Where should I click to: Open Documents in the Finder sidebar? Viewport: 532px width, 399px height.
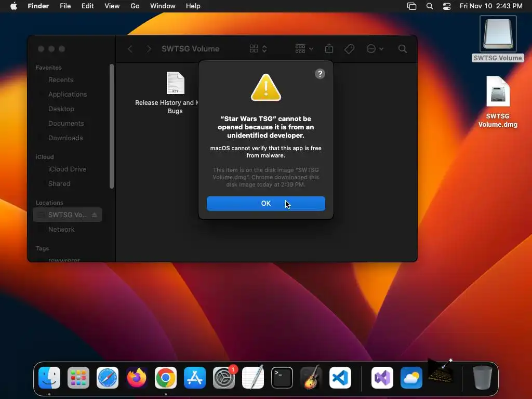tap(66, 124)
